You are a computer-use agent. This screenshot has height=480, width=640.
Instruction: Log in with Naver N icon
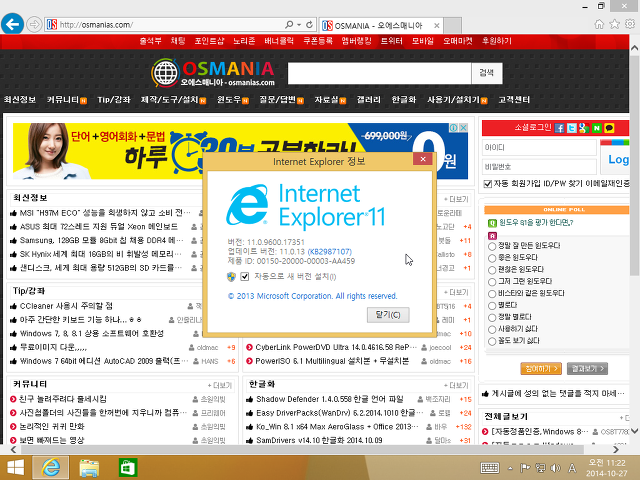(597, 128)
